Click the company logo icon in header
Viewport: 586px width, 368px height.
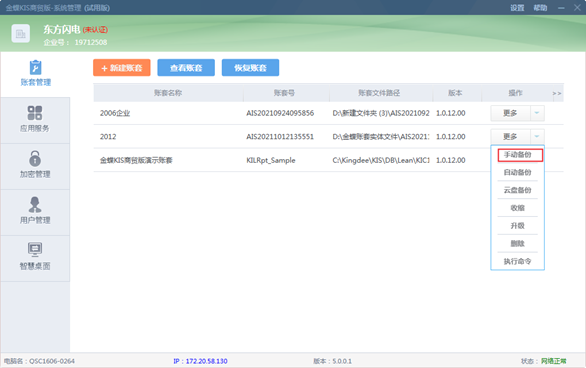[21, 34]
